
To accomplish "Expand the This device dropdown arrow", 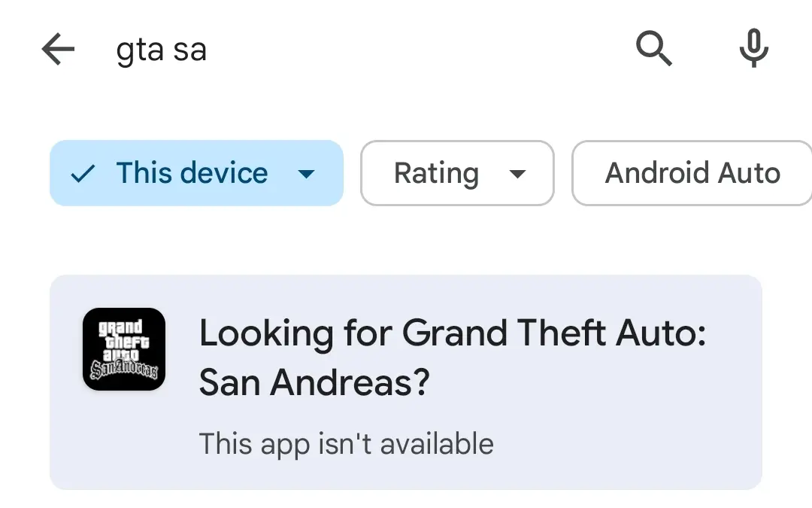I will point(307,174).
